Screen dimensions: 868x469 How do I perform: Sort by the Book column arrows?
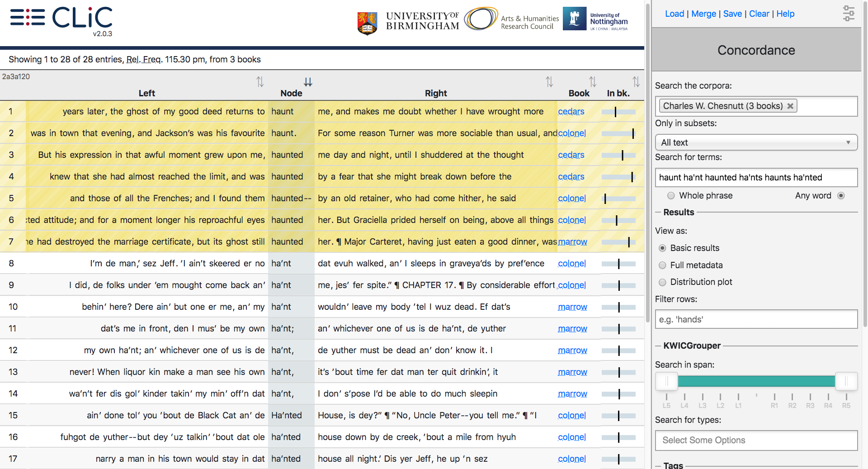click(593, 82)
